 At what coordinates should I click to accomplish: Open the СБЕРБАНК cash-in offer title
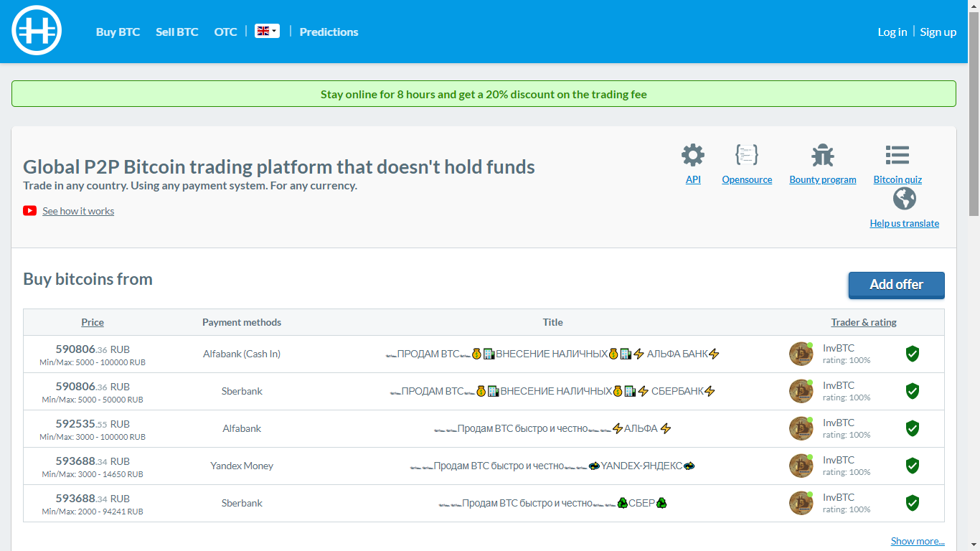(552, 391)
